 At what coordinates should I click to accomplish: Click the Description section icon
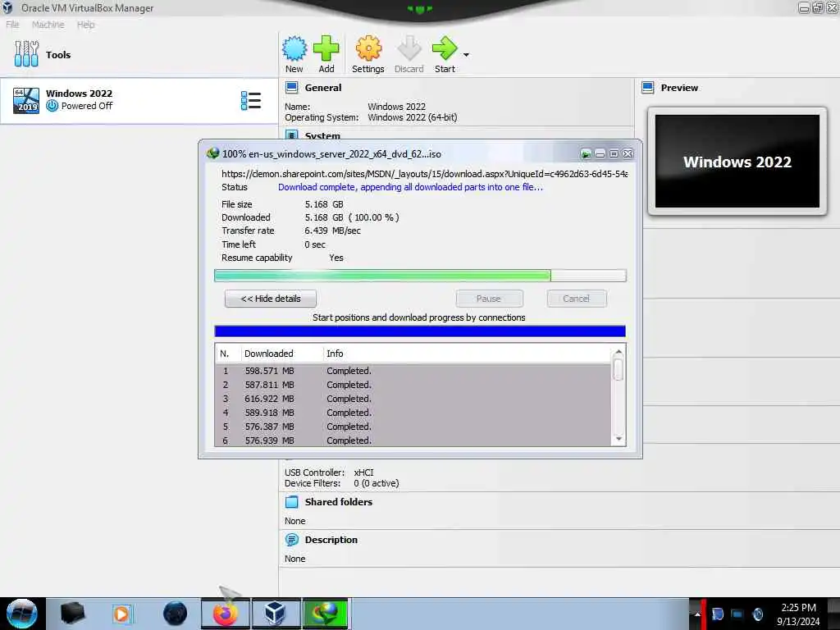(292, 540)
